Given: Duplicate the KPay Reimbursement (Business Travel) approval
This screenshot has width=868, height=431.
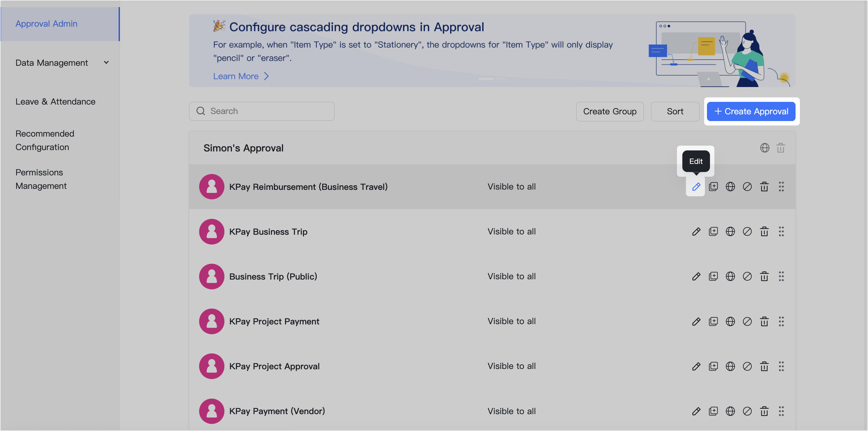Looking at the screenshot, I should pyautogui.click(x=714, y=186).
